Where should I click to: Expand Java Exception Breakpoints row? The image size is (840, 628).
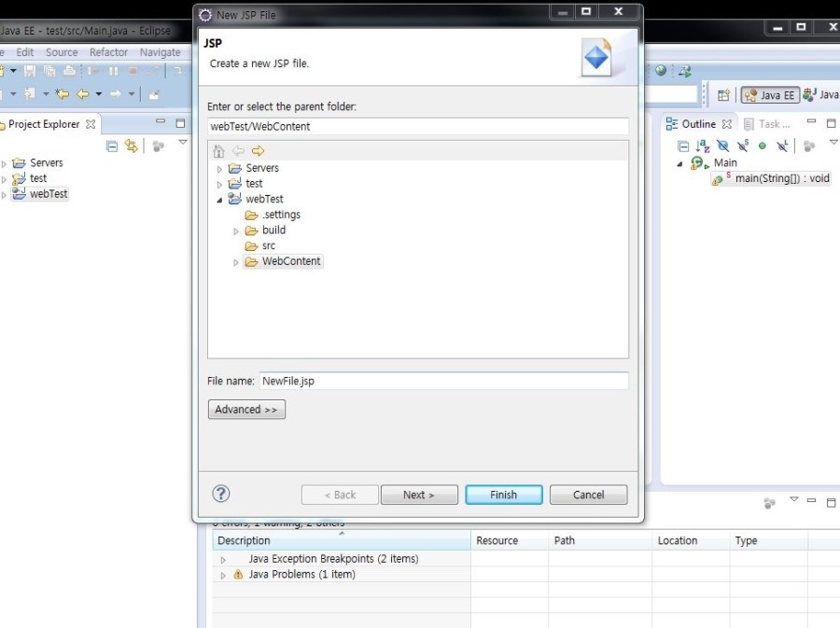(223, 560)
